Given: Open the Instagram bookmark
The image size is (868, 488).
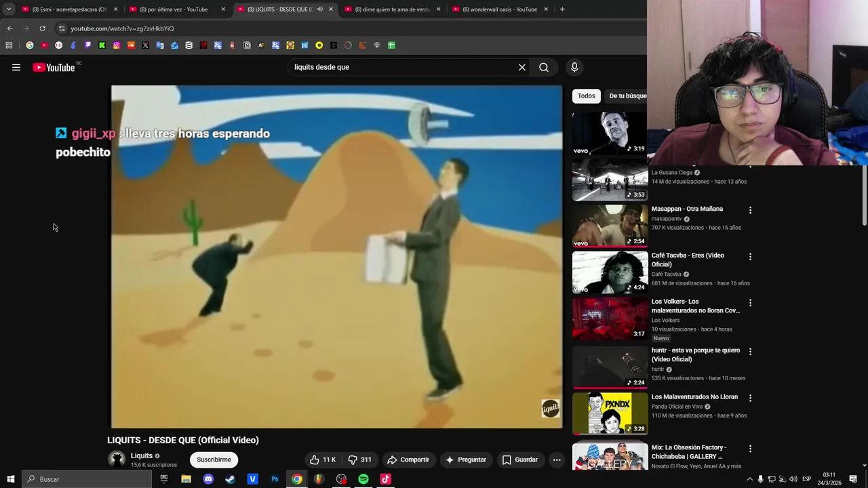Looking at the screenshot, I should click(x=117, y=45).
